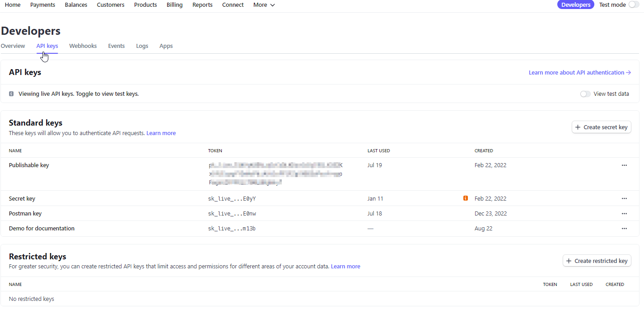Open Learn more about API authentication link
Image resolution: width=644 pixels, height=328 pixels.
[x=579, y=73]
